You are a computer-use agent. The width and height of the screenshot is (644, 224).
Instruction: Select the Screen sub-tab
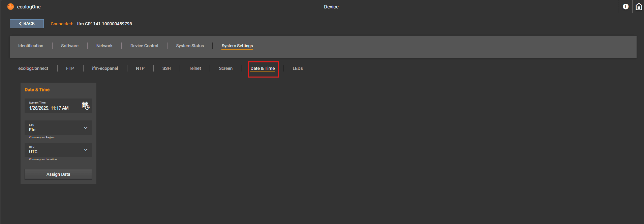(x=225, y=68)
